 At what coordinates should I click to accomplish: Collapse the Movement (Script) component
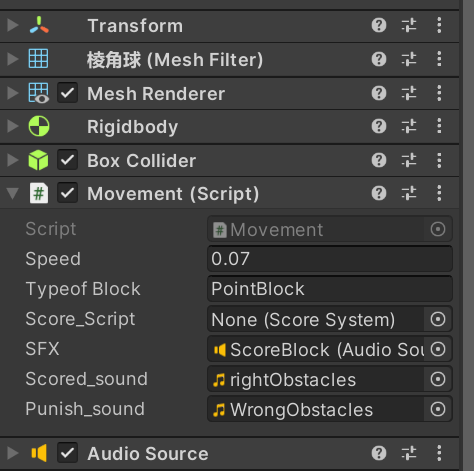pyautogui.click(x=13, y=193)
